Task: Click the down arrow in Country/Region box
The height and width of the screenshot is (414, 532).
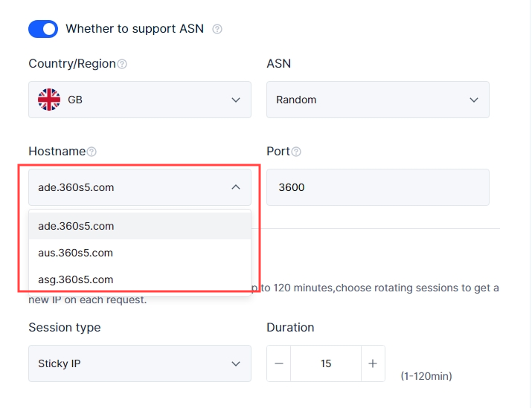Action: 236,100
